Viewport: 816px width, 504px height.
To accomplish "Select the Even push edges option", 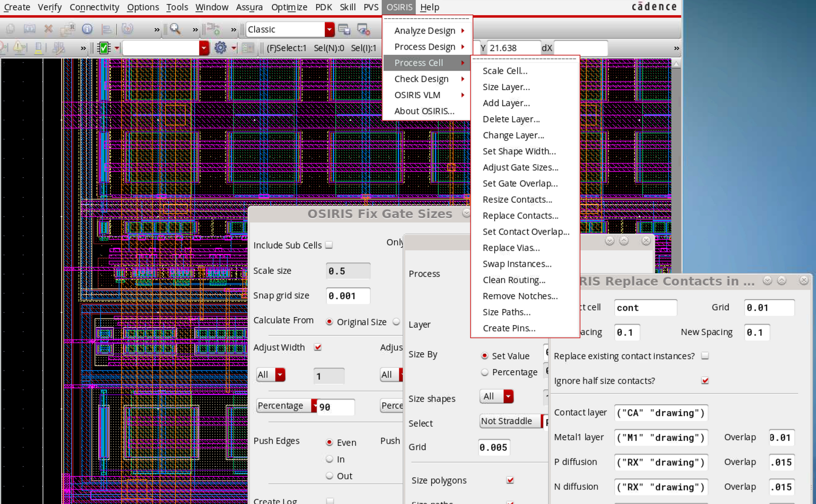I will click(329, 442).
